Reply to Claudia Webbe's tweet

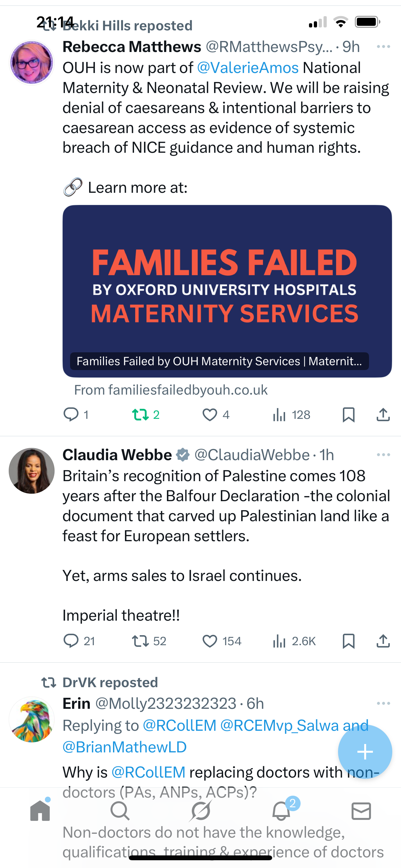point(71,641)
